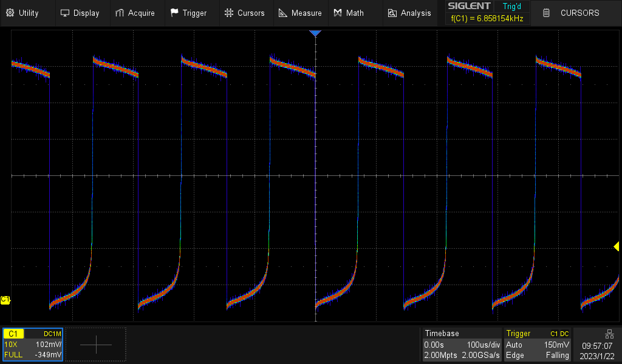Click the Cursors grid icon

pos(228,13)
